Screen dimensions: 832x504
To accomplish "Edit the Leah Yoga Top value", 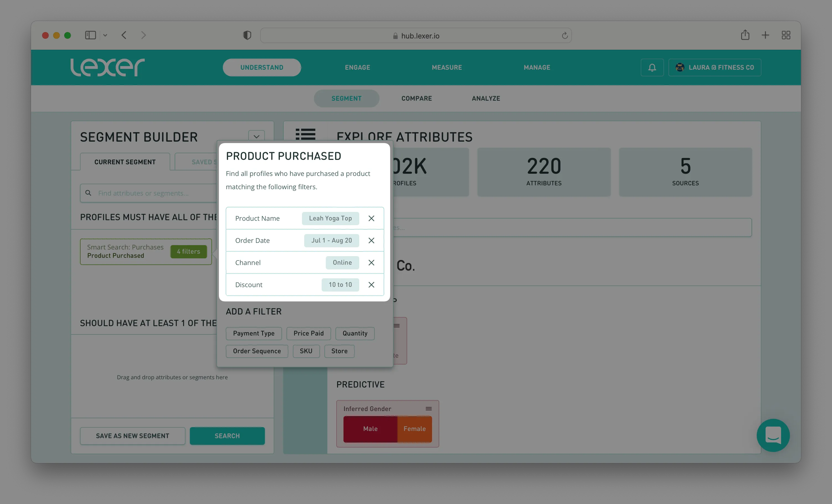I will click(330, 219).
